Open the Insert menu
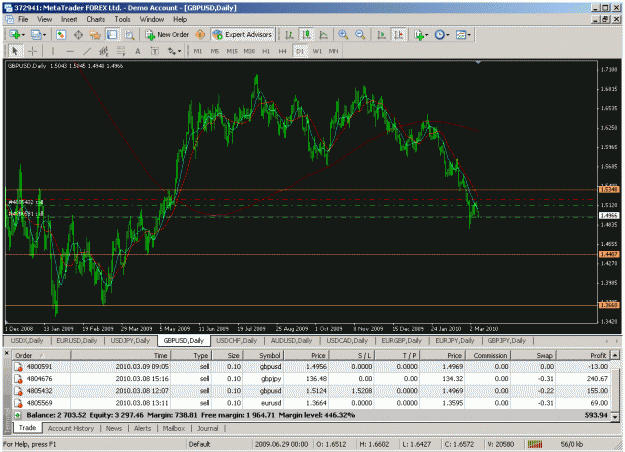This screenshot has width=625, height=452. click(69, 19)
